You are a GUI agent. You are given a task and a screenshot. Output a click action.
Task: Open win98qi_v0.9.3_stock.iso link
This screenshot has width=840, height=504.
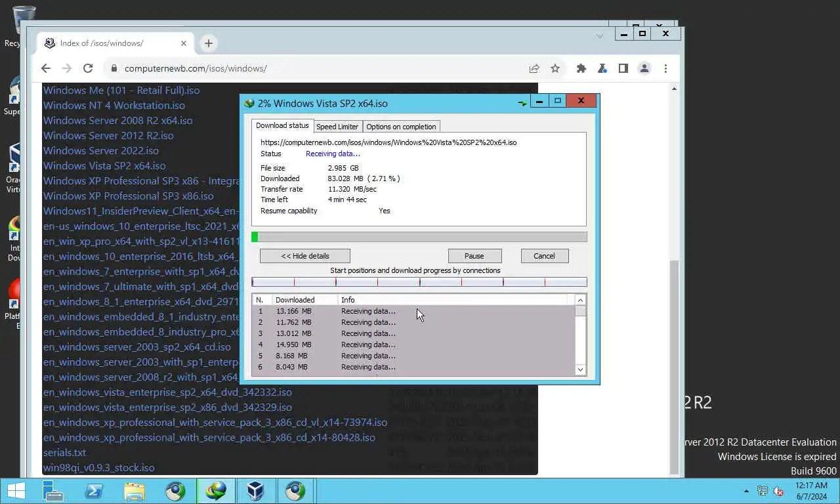coord(98,468)
